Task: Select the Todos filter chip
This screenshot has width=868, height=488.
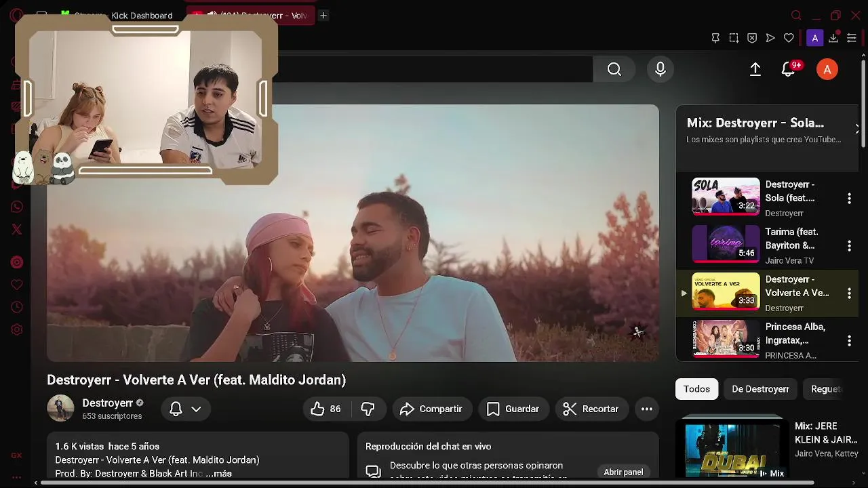Action: [x=696, y=389]
